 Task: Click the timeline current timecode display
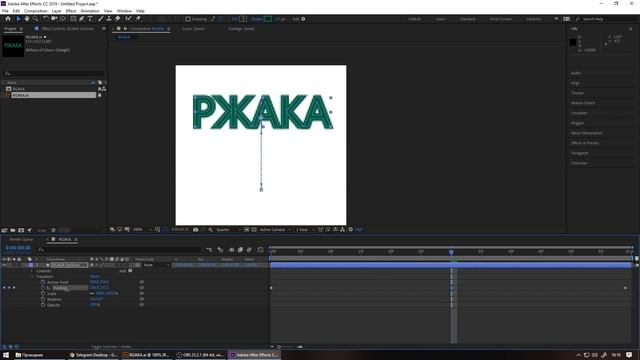[18, 248]
